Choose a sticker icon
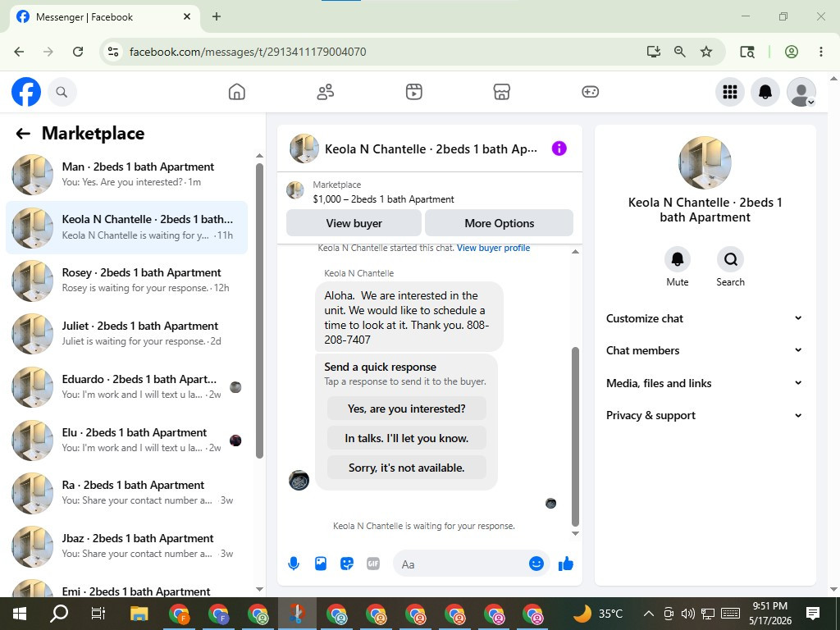The height and width of the screenshot is (630, 840). [347, 564]
